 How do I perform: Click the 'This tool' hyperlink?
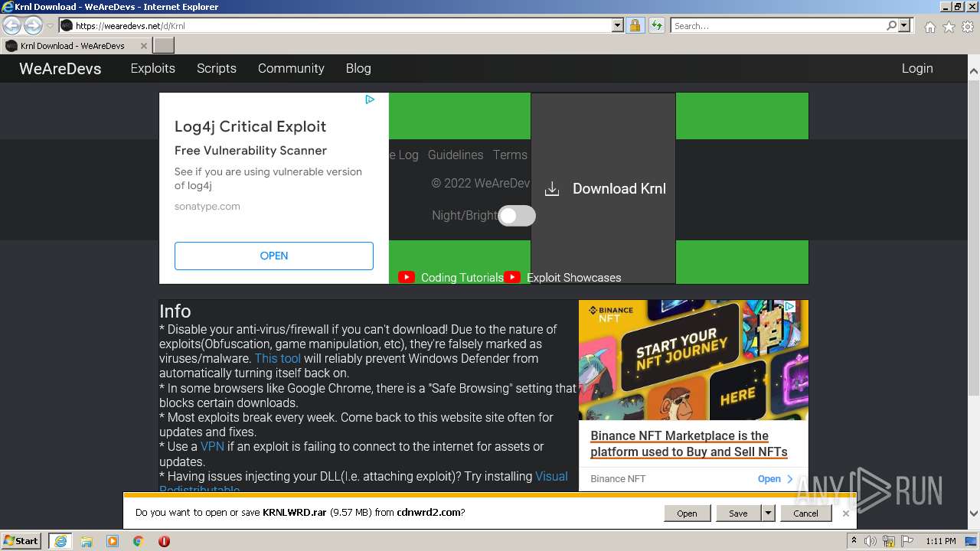[x=278, y=358]
